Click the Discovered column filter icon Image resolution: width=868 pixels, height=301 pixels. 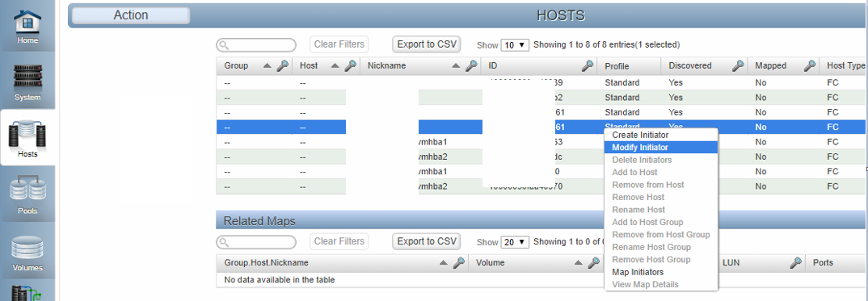tap(737, 65)
